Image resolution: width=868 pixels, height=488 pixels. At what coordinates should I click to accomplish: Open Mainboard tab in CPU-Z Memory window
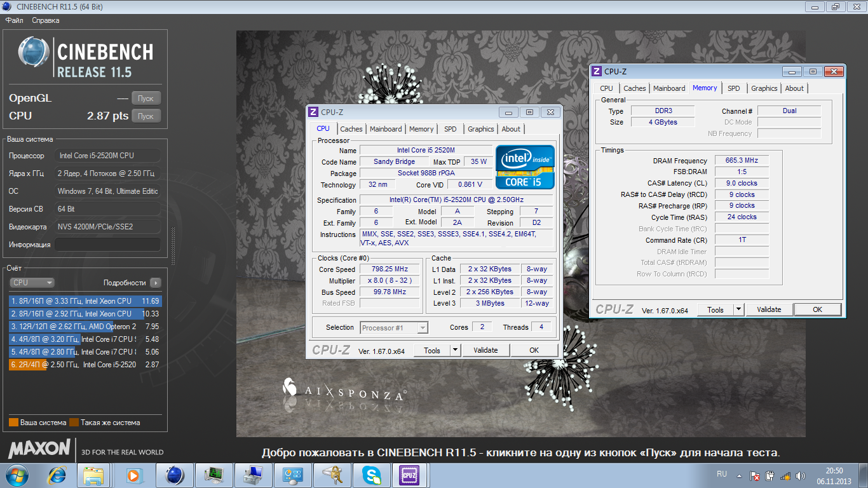(669, 88)
